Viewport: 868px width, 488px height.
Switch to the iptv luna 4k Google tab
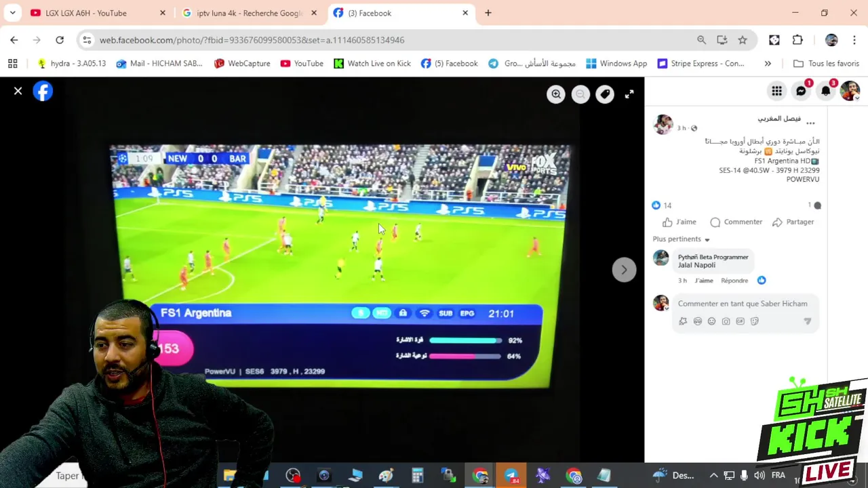tap(250, 13)
